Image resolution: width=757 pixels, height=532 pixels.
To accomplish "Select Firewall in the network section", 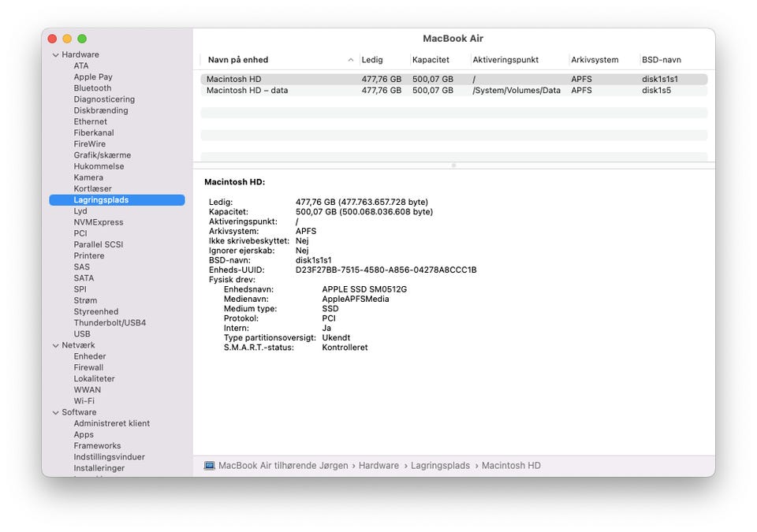I will [x=88, y=367].
